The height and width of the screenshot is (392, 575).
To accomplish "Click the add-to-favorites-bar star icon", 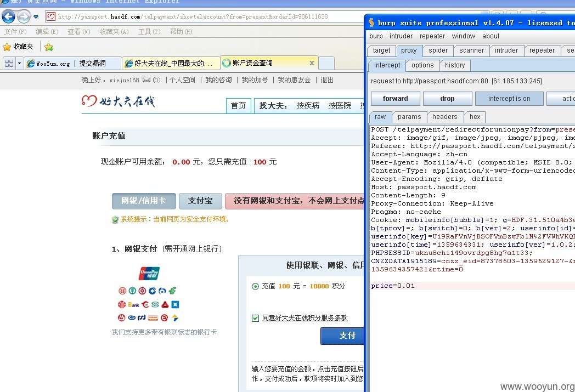I will pyautogui.click(x=49, y=47).
